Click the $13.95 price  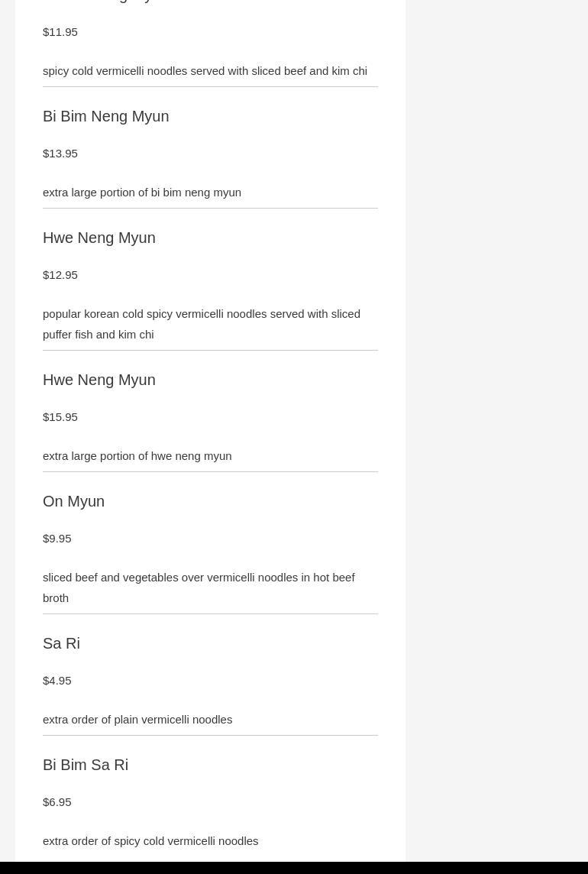[60, 154]
